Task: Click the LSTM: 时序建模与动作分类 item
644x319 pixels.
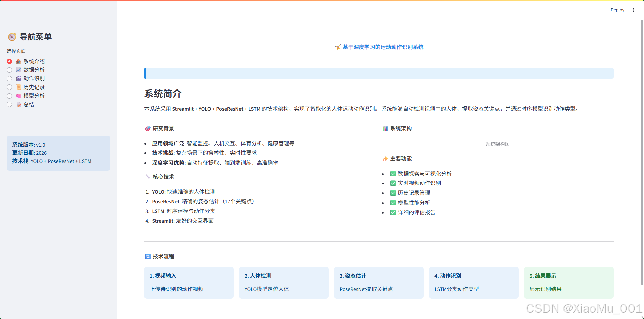Action: 184,211
